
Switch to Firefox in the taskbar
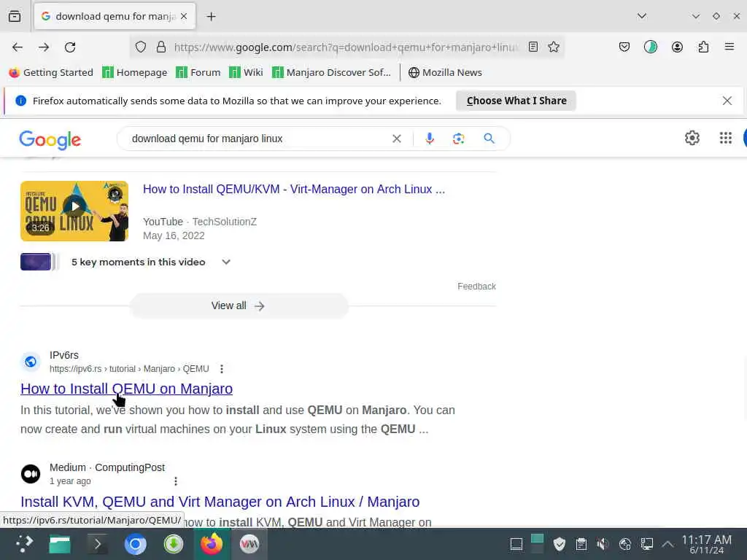tap(212, 544)
